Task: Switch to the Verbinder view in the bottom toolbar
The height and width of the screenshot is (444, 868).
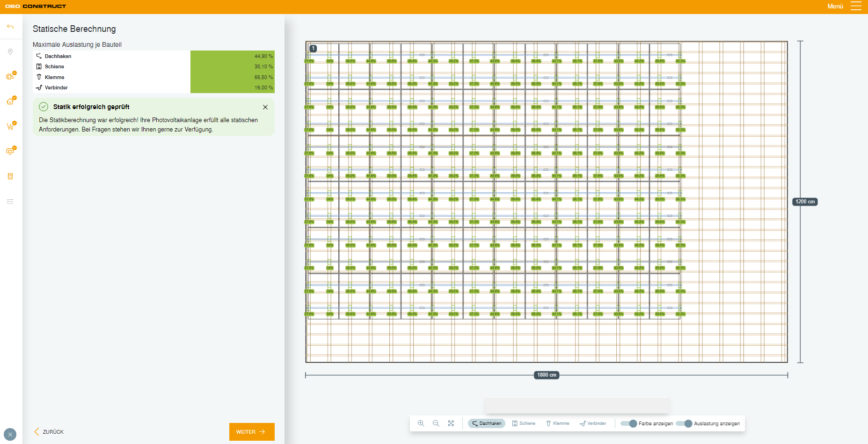Action: point(593,423)
